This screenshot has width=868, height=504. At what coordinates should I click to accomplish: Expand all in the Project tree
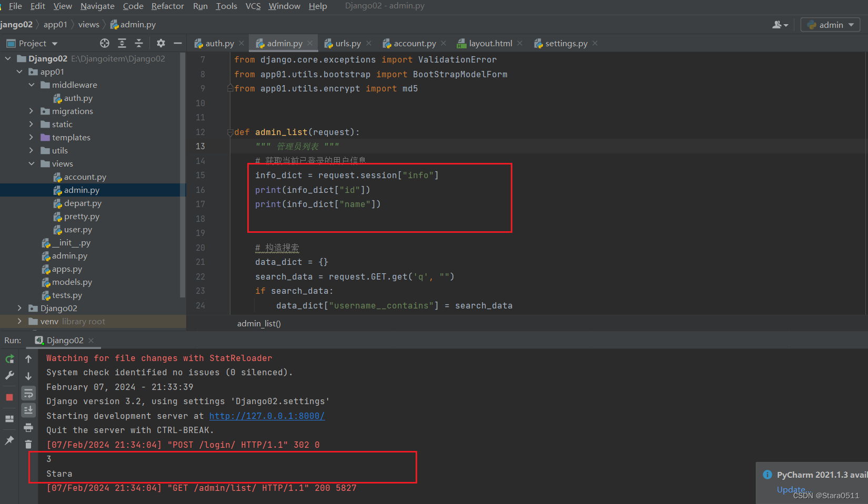pyautogui.click(x=122, y=43)
